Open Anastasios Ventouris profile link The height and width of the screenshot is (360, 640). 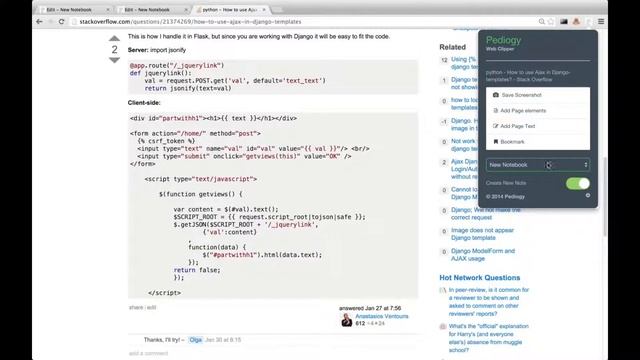pyautogui.click(x=381, y=316)
